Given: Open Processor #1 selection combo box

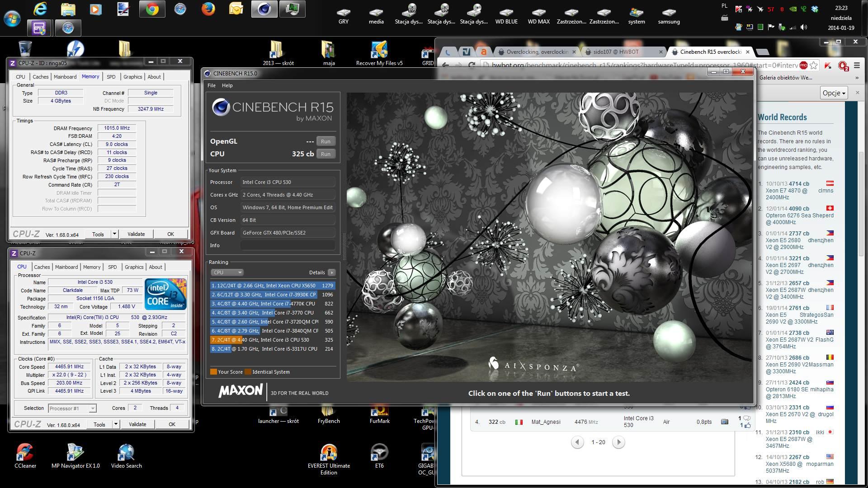Looking at the screenshot, I should coord(72,408).
